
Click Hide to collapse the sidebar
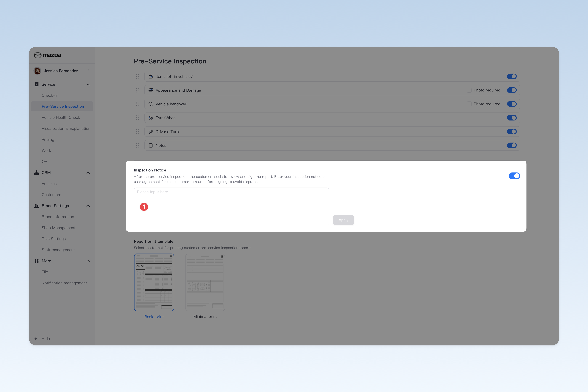click(46, 339)
